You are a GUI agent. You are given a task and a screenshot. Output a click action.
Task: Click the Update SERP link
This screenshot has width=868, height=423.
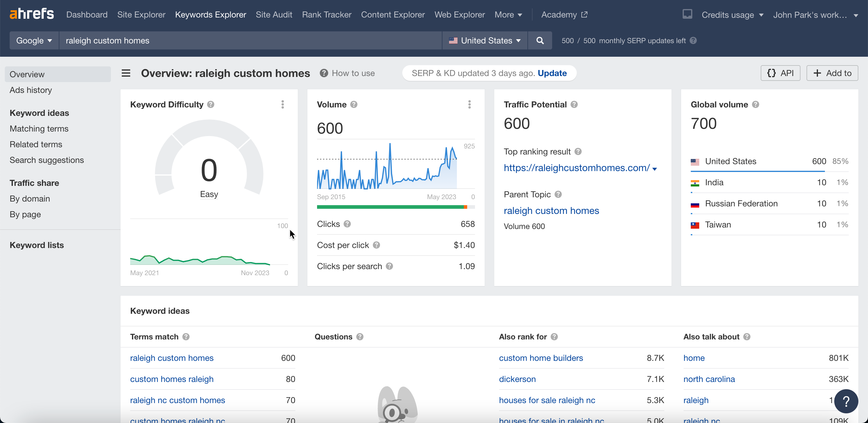tap(552, 73)
